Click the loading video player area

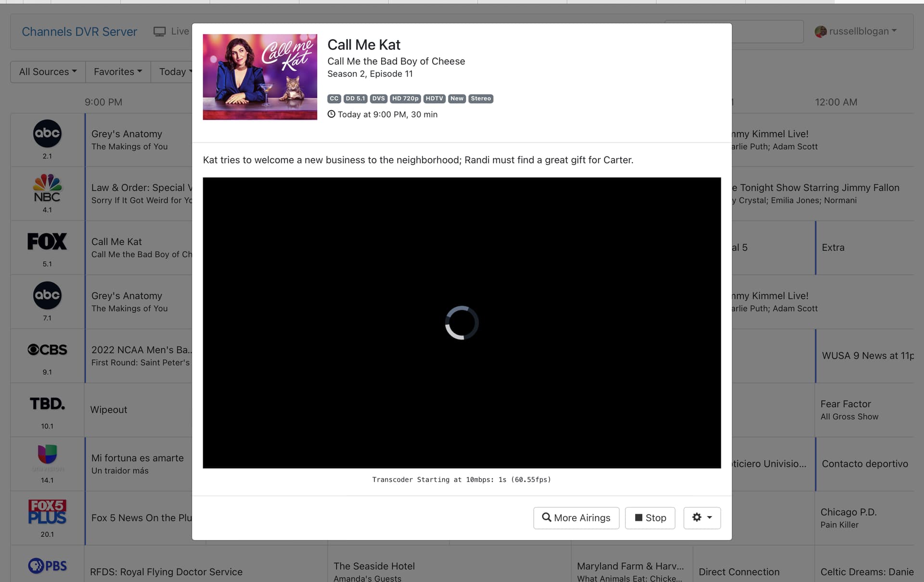(x=462, y=322)
